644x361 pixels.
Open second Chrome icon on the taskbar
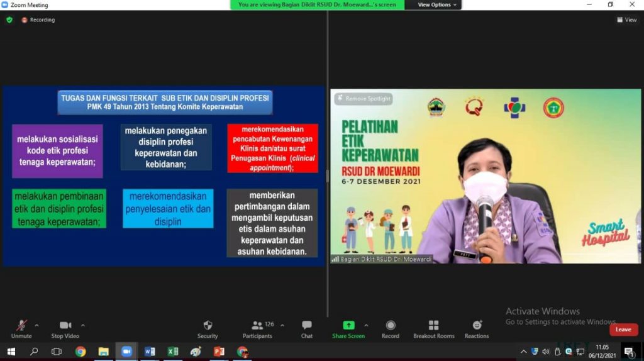coord(242,352)
